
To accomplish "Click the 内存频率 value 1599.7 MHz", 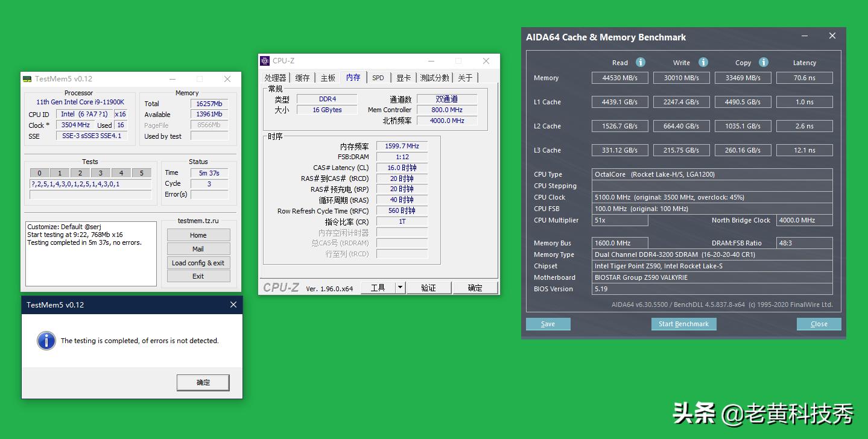I will click(x=402, y=146).
